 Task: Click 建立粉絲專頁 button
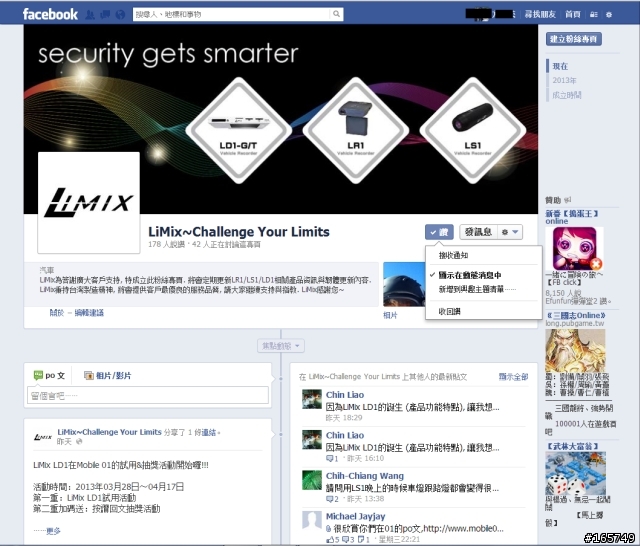pos(573,39)
